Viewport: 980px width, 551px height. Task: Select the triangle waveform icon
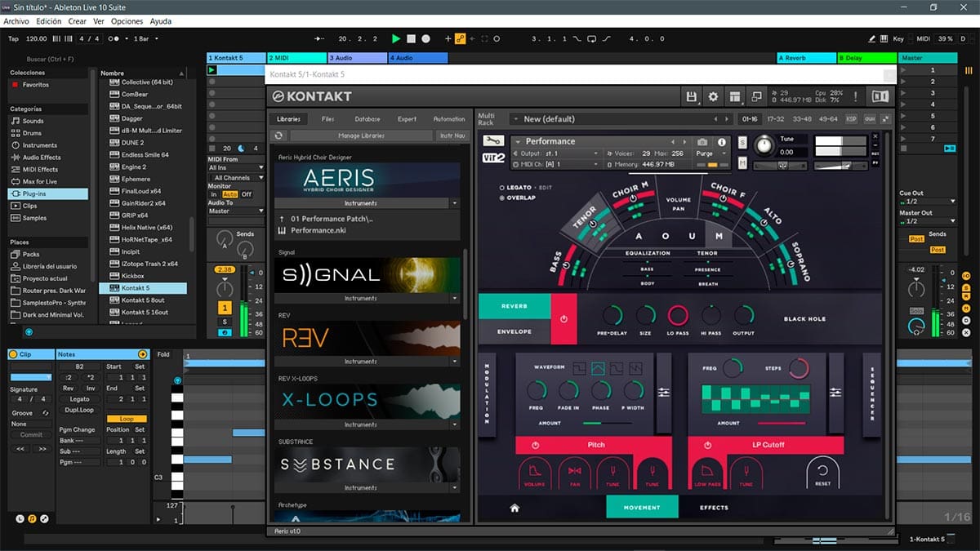(x=598, y=368)
